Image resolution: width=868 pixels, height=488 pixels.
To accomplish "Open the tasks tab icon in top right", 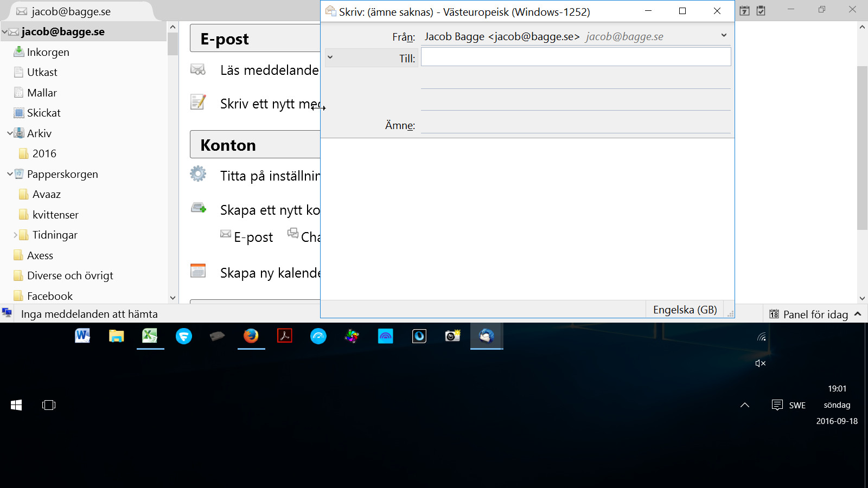I will pyautogui.click(x=761, y=11).
